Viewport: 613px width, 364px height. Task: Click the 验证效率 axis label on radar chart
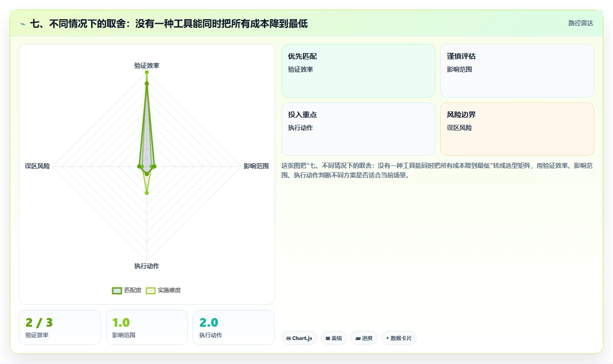pos(147,66)
